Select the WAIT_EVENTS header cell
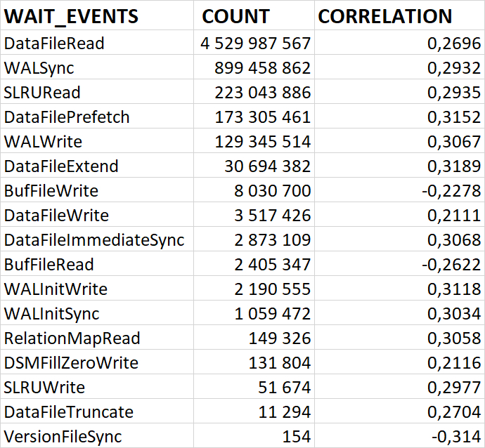Viewport: 485px width, 448px height. point(72,17)
